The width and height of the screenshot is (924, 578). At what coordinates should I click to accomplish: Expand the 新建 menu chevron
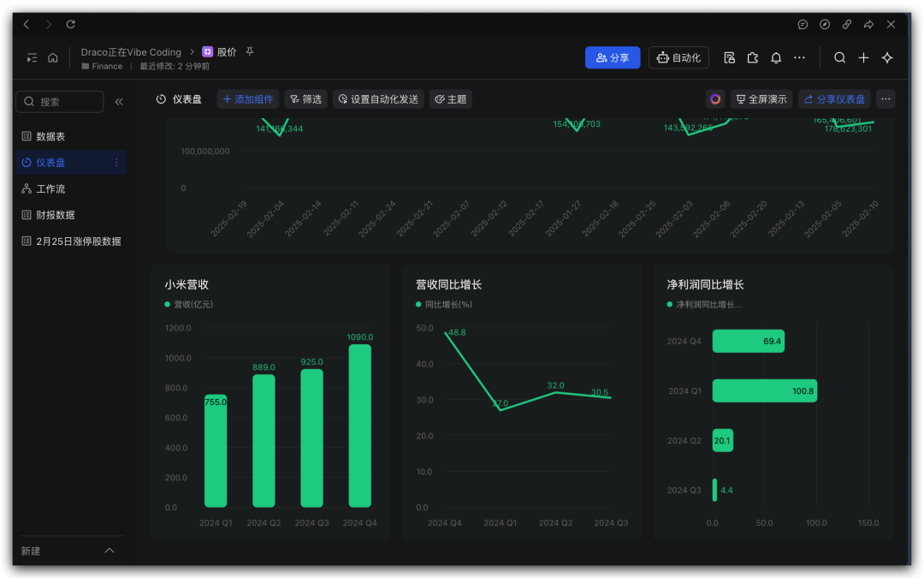point(109,551)
